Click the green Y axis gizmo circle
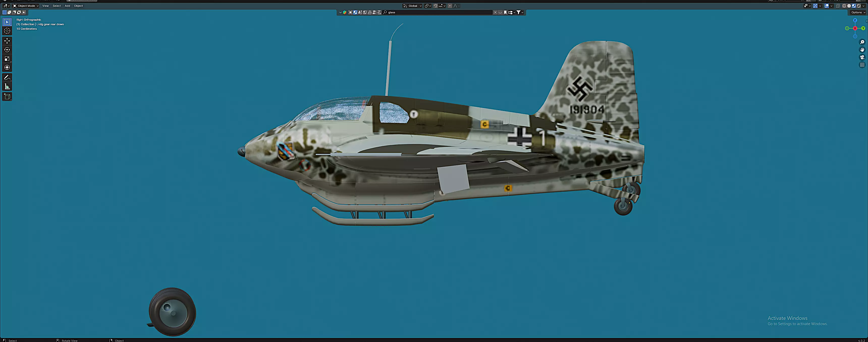This screenshot has height=342, width=868. pyautogui.click(x=863, y=28)
